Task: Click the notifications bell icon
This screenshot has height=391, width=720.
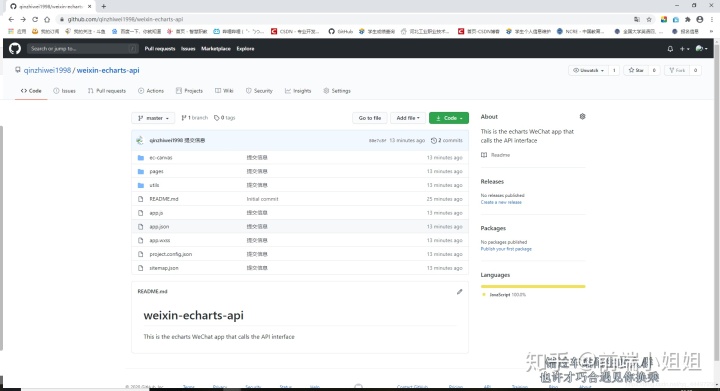Action: (x=670, y=49)
